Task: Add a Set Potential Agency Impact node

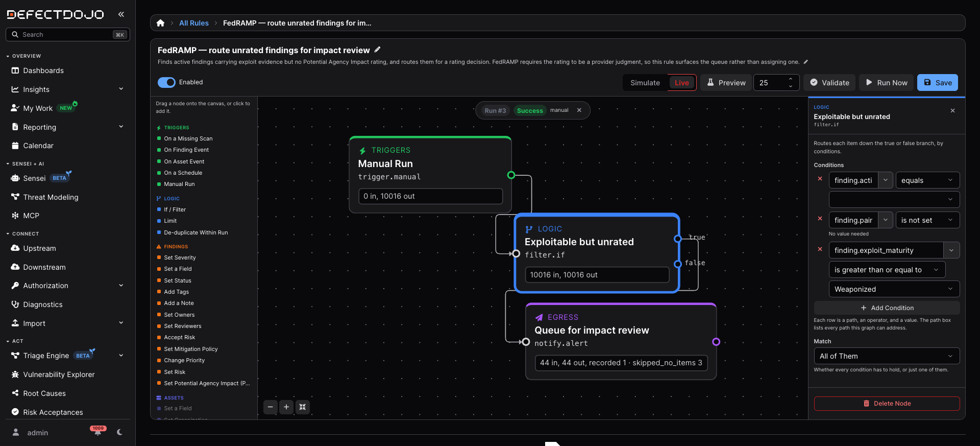Action: click(x=207, y=383)
